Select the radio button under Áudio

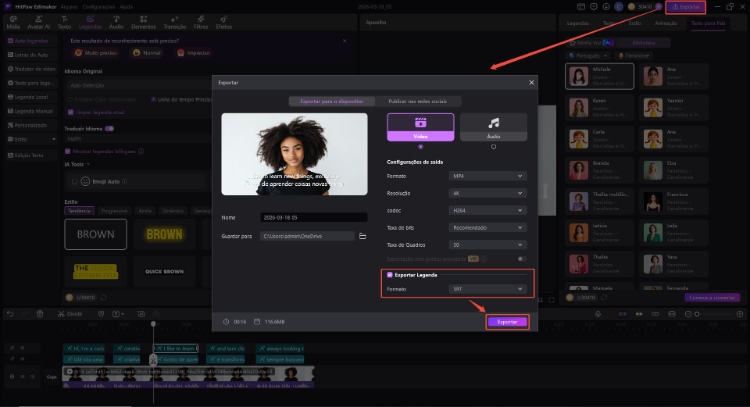click(493, 146)
